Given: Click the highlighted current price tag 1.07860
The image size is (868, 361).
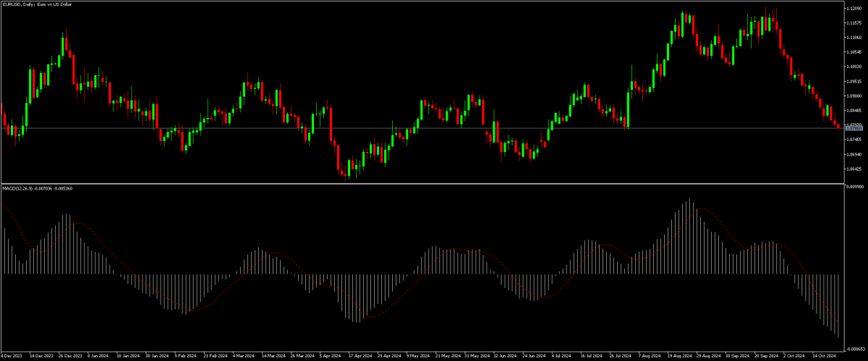Looking at the screenshot, I should click(853, 128).
